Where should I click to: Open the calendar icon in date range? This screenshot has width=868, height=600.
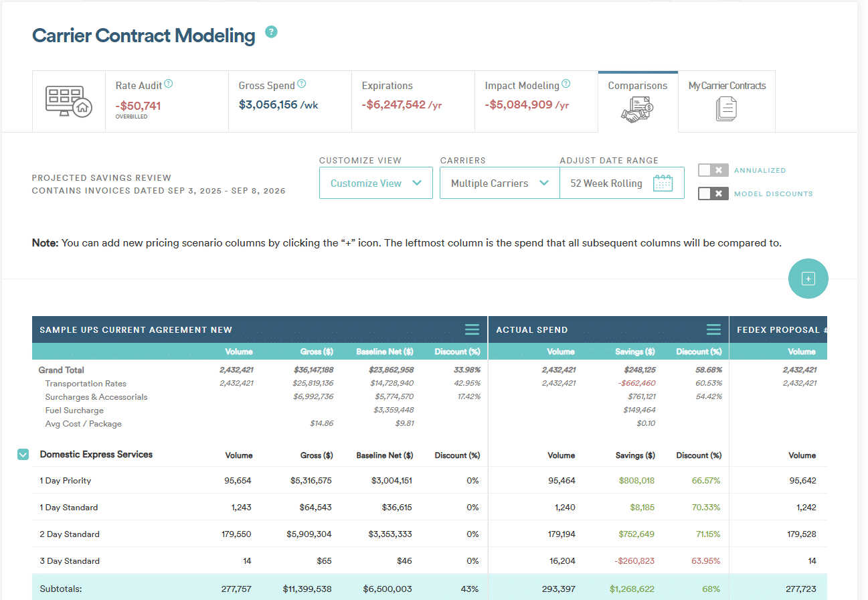(x=663, y=183)
